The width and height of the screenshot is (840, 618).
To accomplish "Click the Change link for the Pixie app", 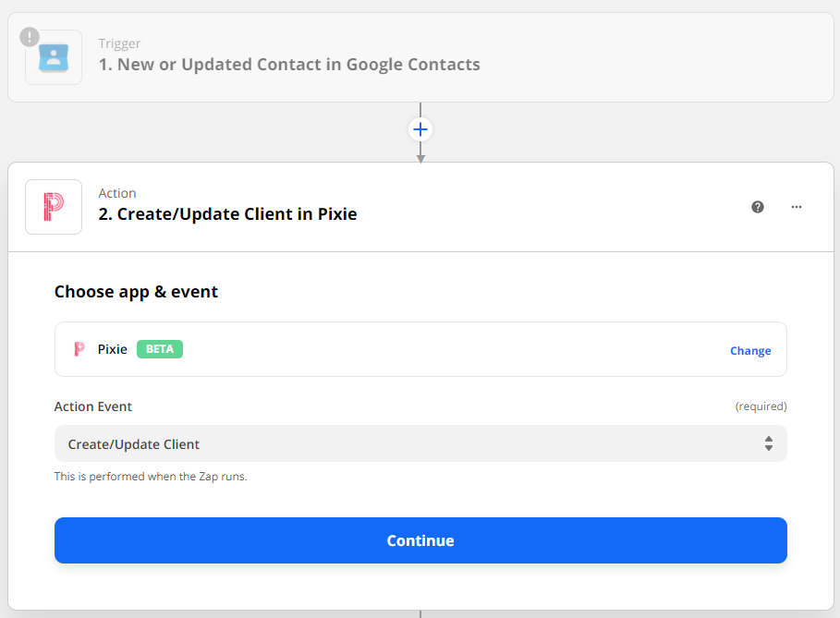I will [750, 351].
